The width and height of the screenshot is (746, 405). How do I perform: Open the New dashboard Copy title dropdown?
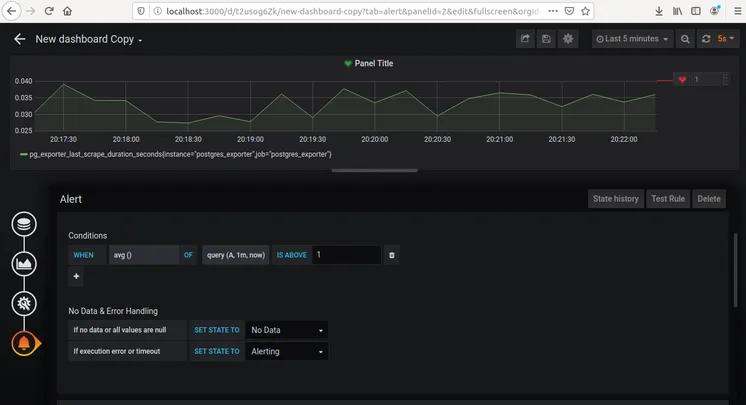tap(88, 39)
